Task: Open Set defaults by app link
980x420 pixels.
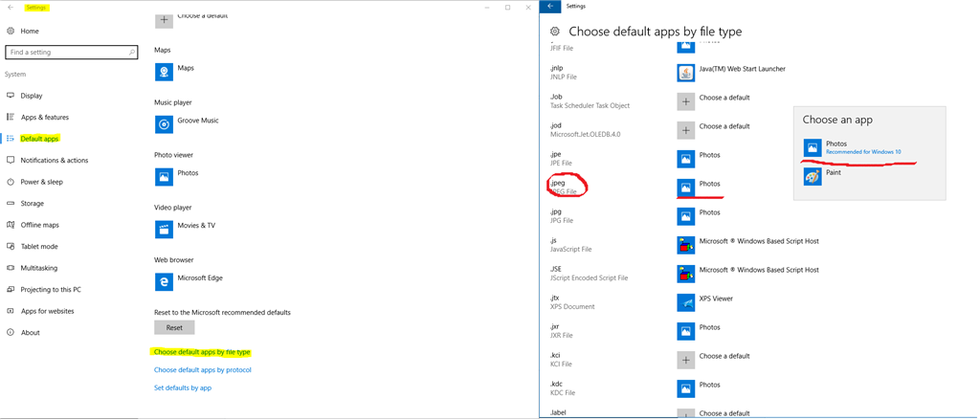Action: (x=183, y=387)
